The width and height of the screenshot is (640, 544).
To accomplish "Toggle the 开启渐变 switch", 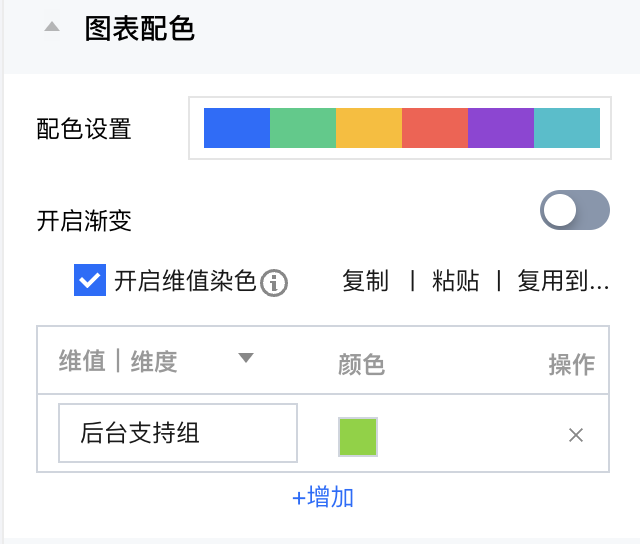I will point(574,211).
